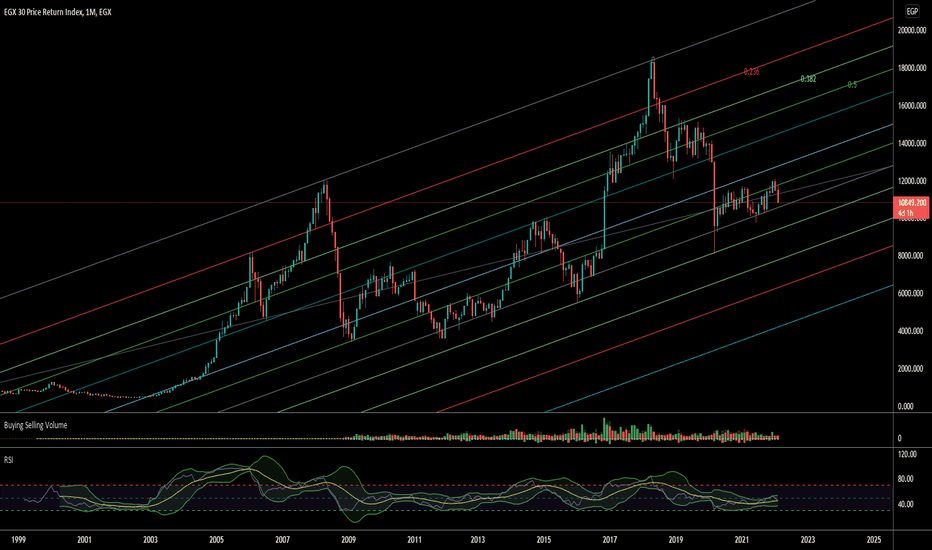Screen dimensions: 932x550
Task: Click the current price label 10849.200
Action: click(912, 203)
